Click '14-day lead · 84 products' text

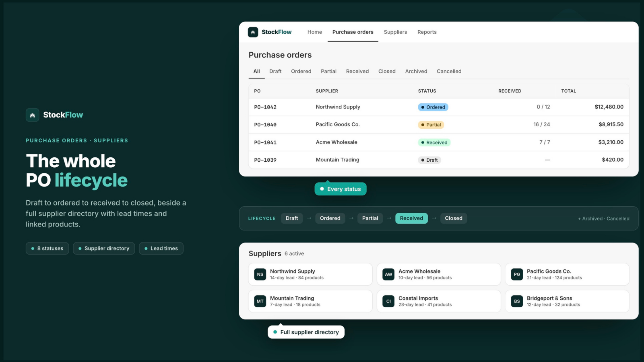[297, 278]
